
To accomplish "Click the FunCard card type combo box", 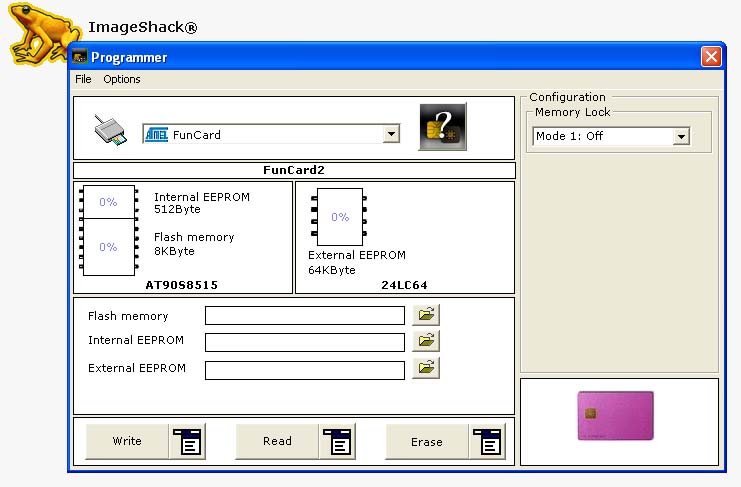I will [x=271, y=134].
